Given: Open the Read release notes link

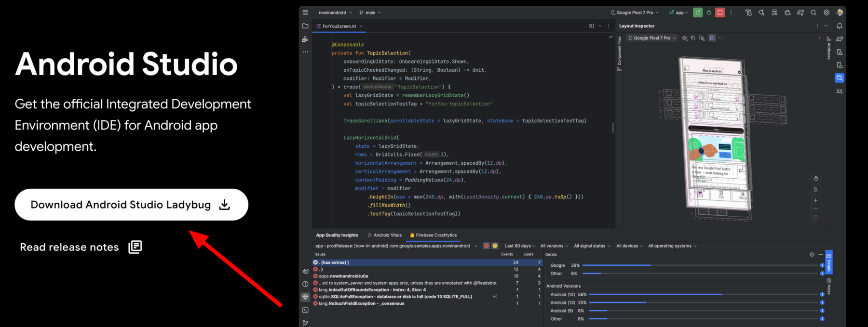Looking at the screenshot, I should pos(81,247).
